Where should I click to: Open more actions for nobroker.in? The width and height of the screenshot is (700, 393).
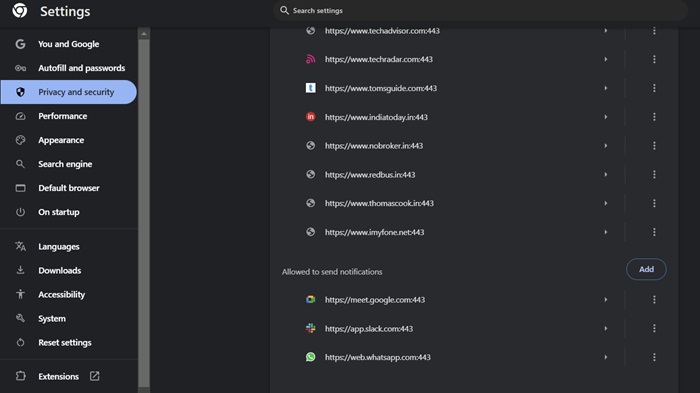coord(654,146)
